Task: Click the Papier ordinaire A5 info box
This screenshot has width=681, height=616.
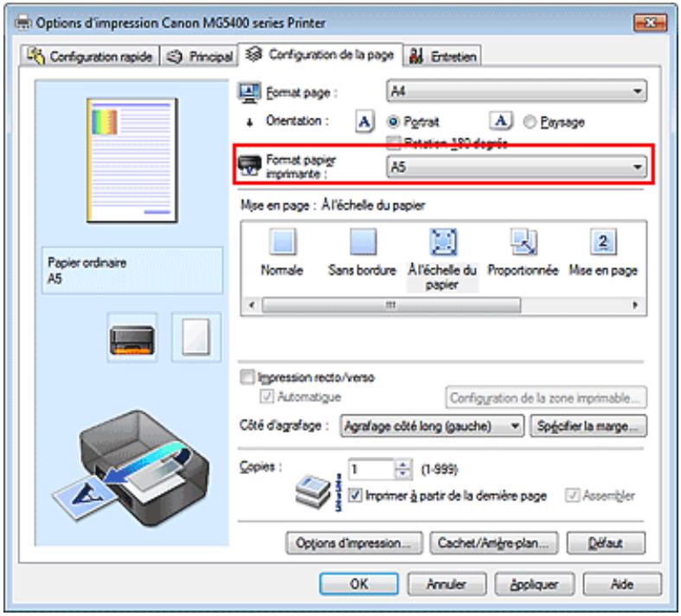Action: click(132, 271)
